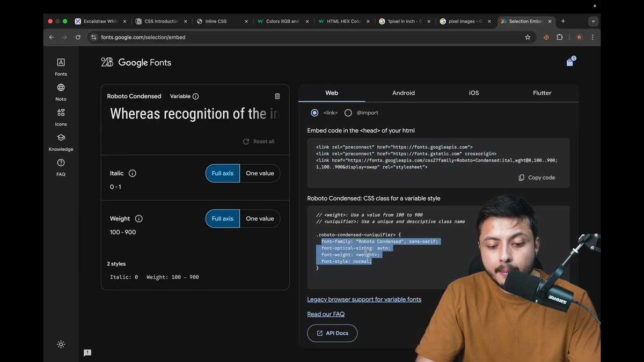The image size is (644, 362).
Task: Open the Icons section in sidebar
Action: coord(61,117)
